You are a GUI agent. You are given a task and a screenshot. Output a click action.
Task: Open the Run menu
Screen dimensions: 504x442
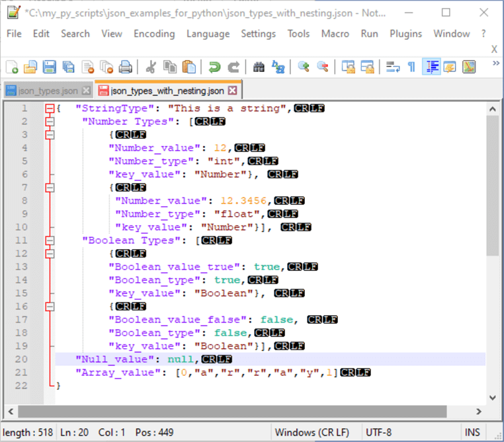pos(369,34)
